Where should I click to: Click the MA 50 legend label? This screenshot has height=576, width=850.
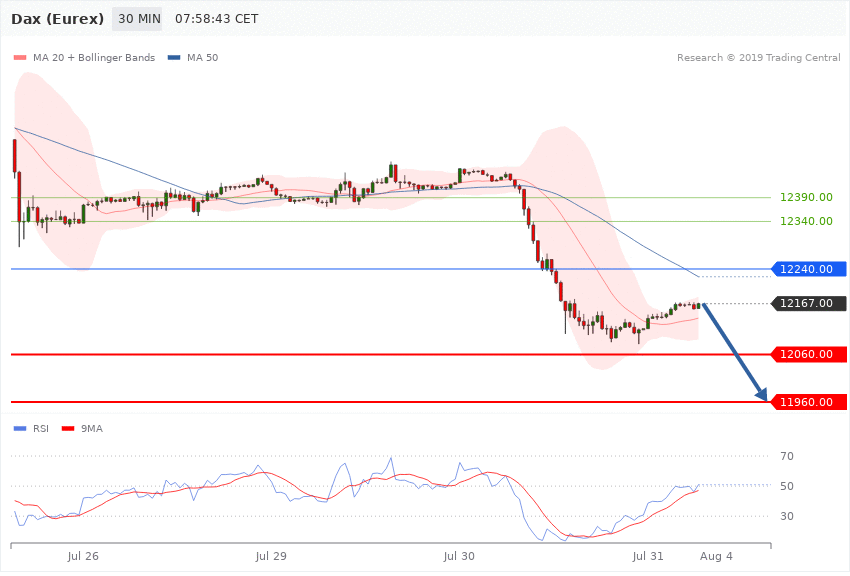pos(202,58)
